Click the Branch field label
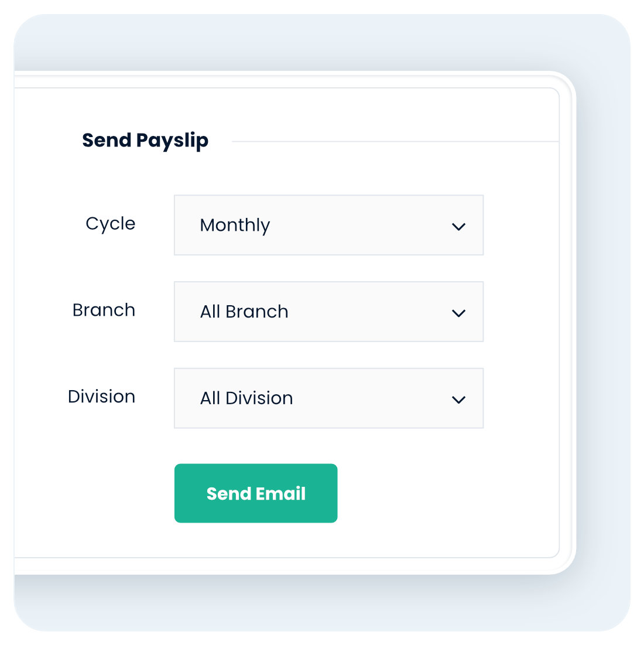Image resolution: width=644 pixels, height=645 pixels. point(104,310)
